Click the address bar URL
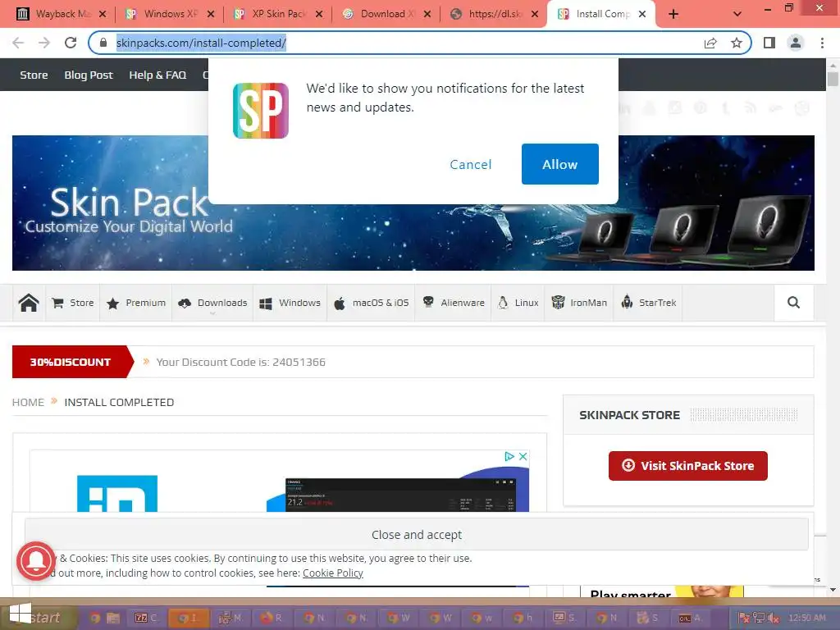This screenshot has height=630, width=840. click(x=201, y=43)
